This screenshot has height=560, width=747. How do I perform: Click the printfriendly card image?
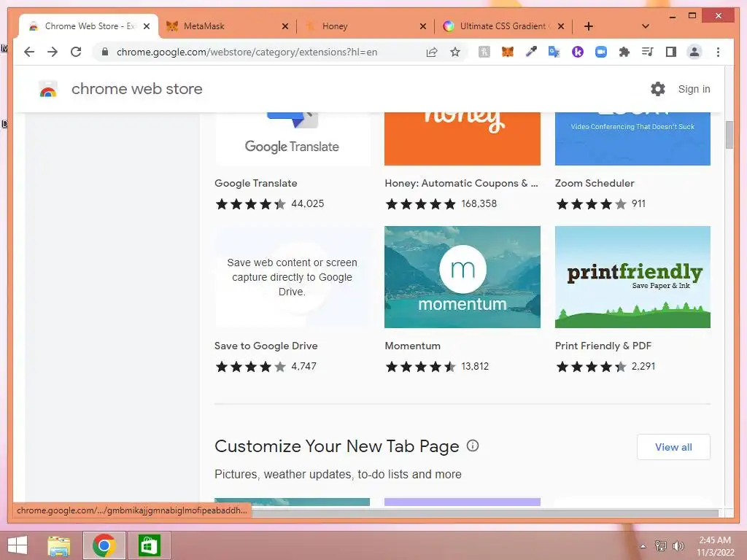(x=632, y=276)
